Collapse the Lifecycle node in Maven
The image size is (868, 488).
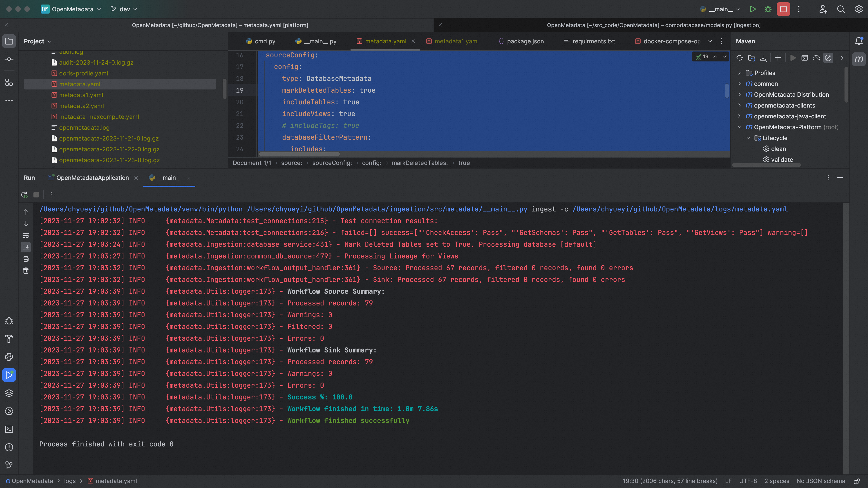point(748,138)
